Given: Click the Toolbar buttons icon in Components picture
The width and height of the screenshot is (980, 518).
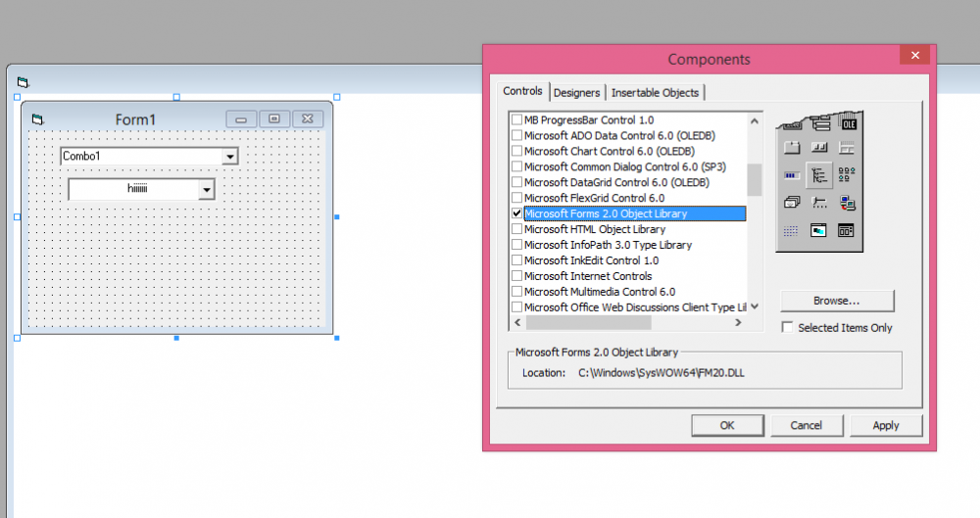Looking at the screenshot, I should click(819, 148).
